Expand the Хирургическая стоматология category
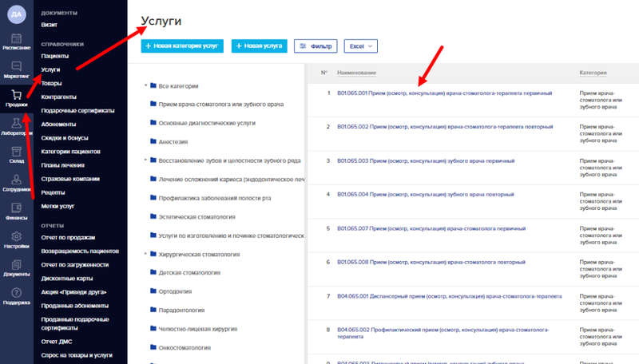Screen dimensions: 639x364 (146, 254)
